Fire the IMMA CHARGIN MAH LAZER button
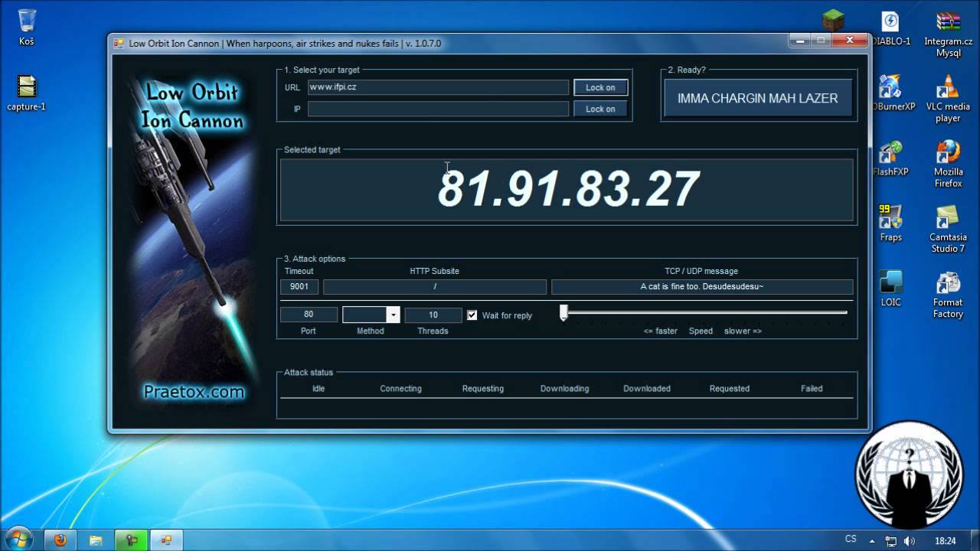The height and width of the screenshot is (551, 980). tap(757, 98)
